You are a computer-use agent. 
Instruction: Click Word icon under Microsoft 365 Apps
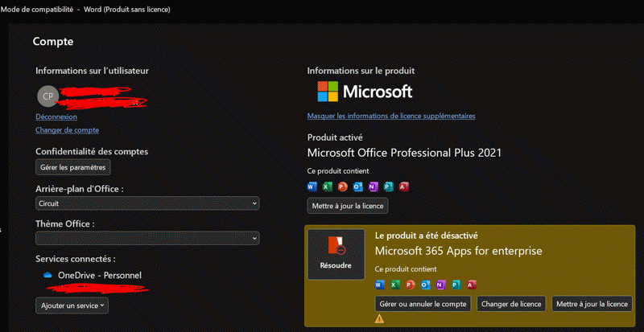coord(380,285)
